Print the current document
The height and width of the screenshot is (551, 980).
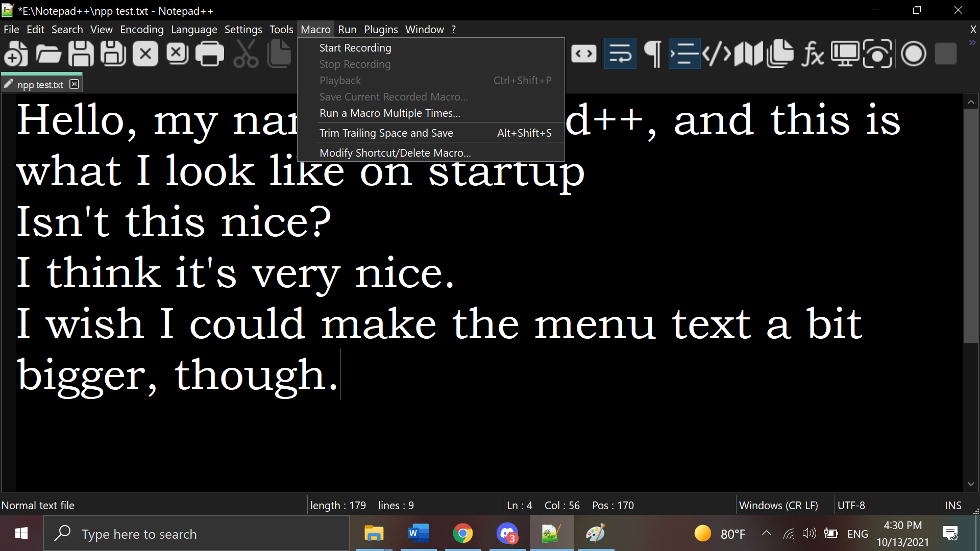click(x=209, y=54)
